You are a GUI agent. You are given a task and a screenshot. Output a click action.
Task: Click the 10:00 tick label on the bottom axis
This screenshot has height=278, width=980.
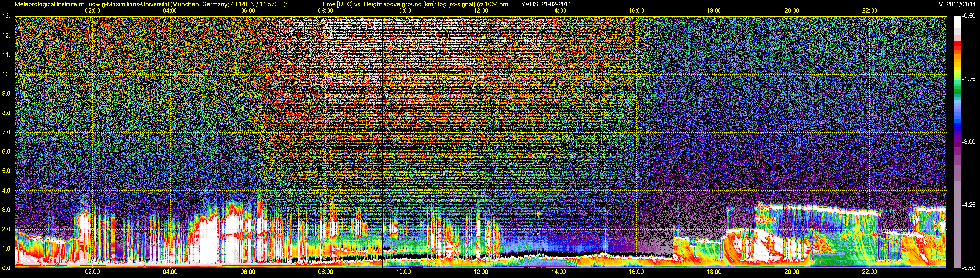403,272
